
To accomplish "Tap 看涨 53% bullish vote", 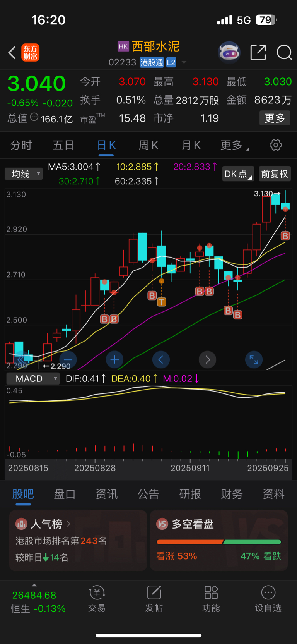I will (177, 556).
